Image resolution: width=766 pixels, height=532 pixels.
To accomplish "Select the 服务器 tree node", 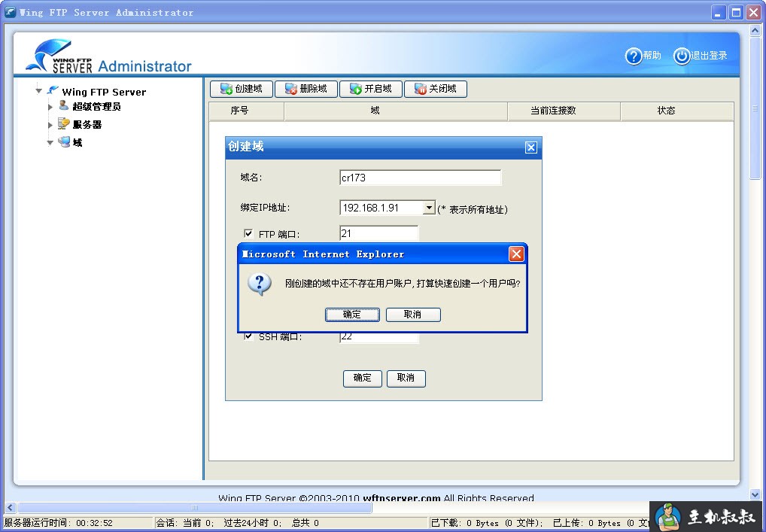I will point(87,125).
